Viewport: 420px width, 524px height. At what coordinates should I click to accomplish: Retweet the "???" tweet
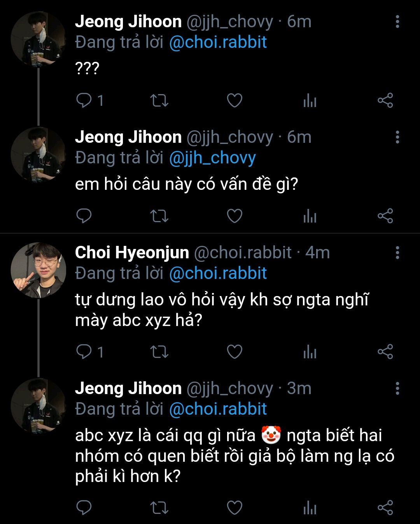pyautogui.click(x=159, y=100)
